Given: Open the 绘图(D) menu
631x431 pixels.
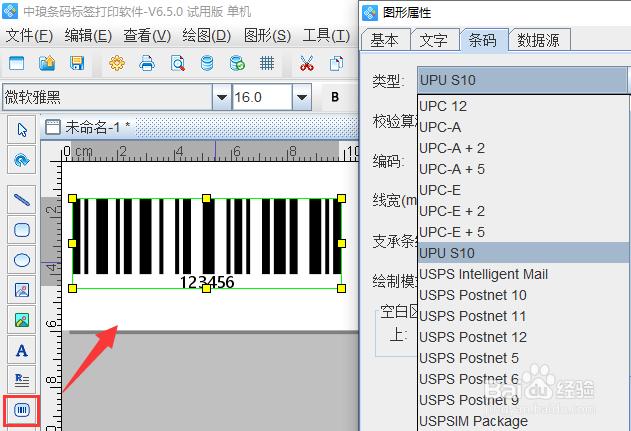Looking at the screenshot, I should coord(206,36).
